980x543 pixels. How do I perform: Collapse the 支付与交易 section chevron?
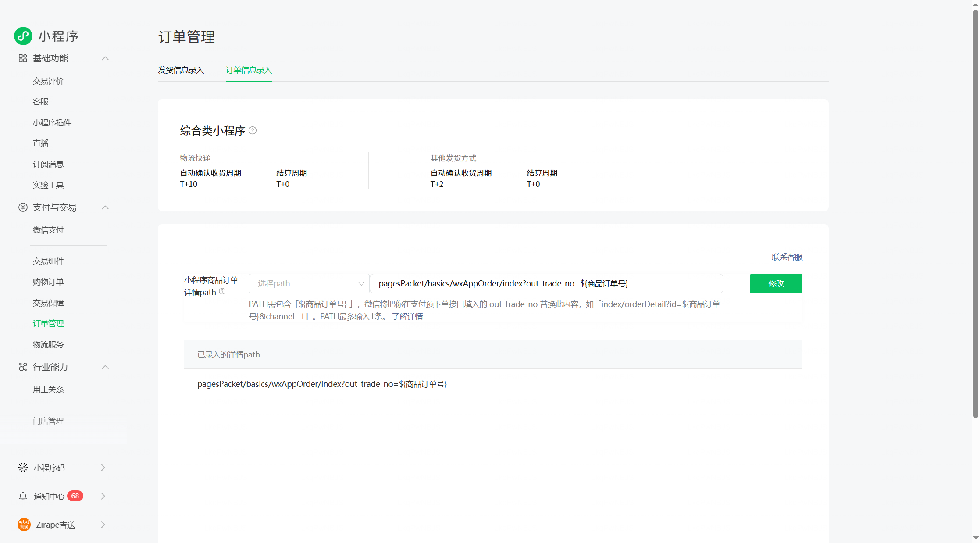105,207
